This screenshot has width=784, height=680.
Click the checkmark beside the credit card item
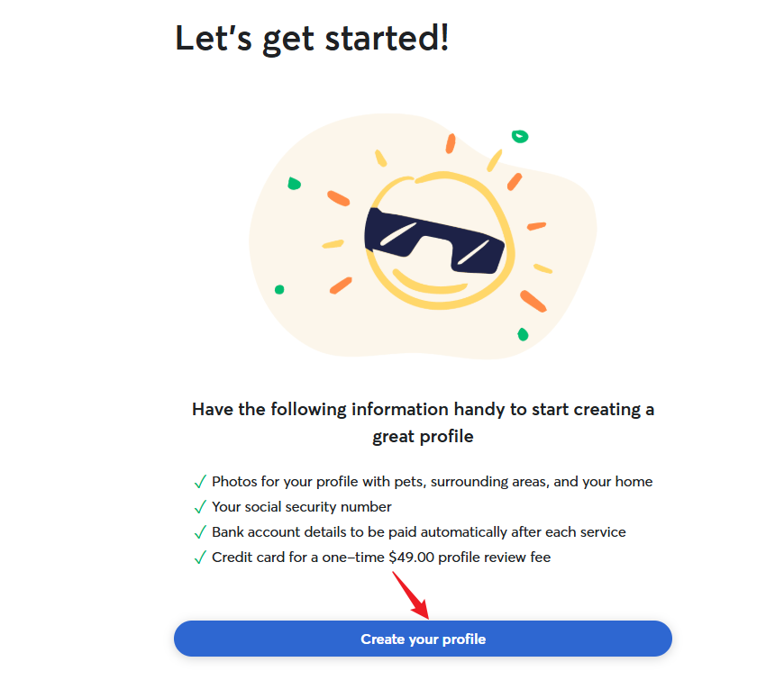(200, 558)
